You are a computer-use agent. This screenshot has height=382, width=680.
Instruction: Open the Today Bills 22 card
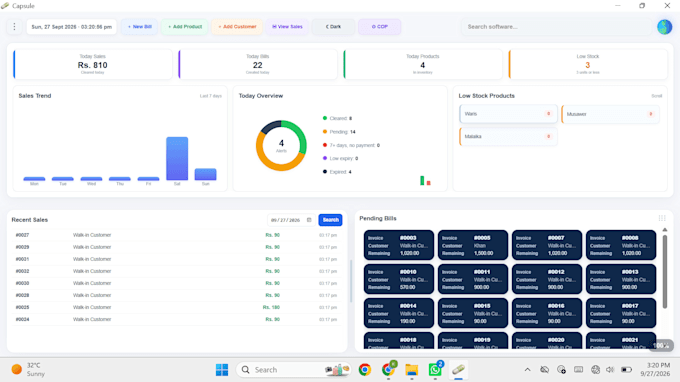pos(258,64)
